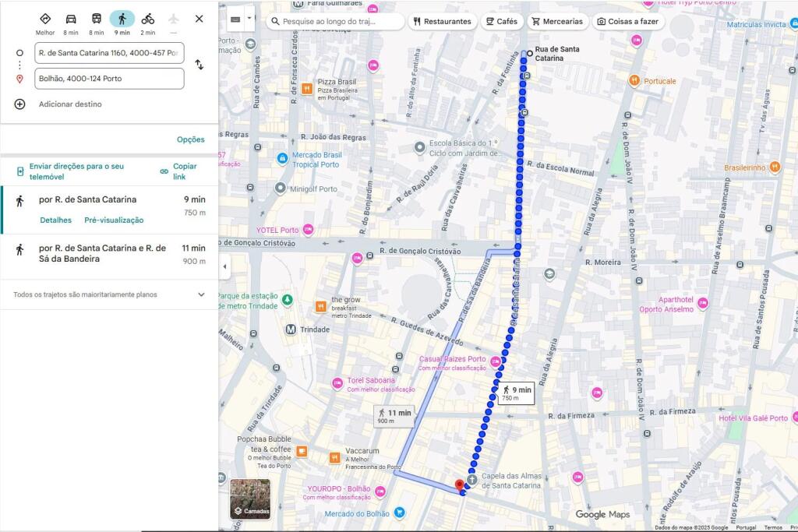This screenshot has height=532, width=798.
Task: Select the public transit travel mode icon
Action: (97, 19)
